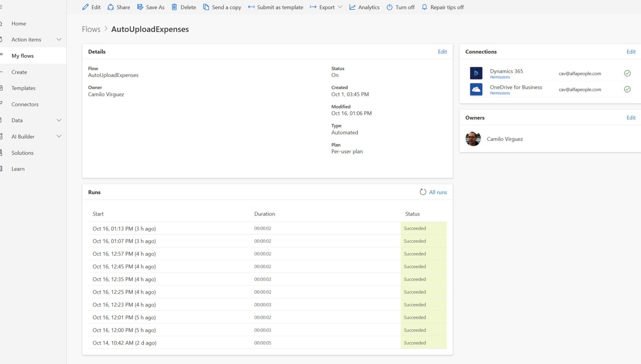Expand the Export dropdown
641x364 pixels.
(x=340, y=7)
